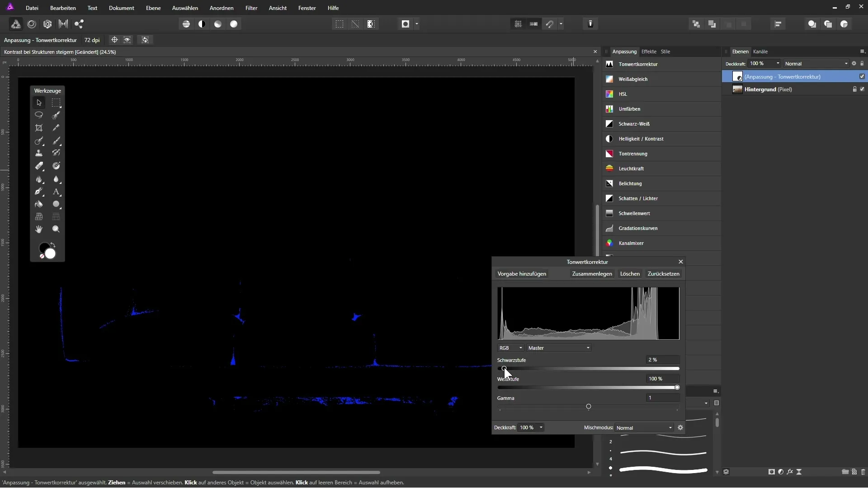
Task: Toggle lock on Hintergrund layer
Action: click(x=854, y=89)
